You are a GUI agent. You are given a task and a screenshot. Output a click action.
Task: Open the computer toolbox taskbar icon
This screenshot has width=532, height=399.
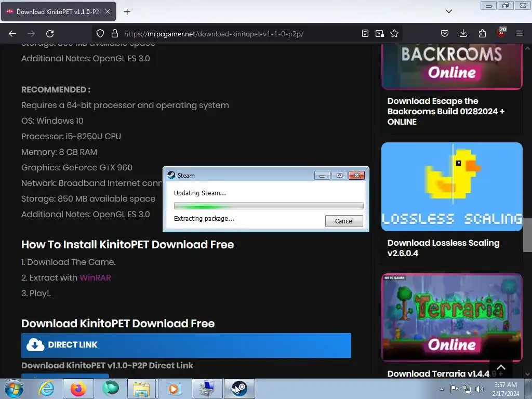pyautogui.click(x=207, y=389)
